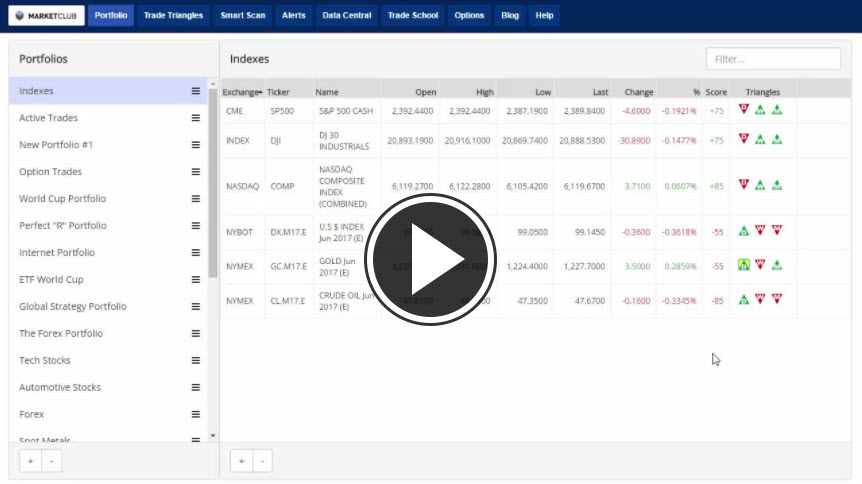Open hamburger menu for Tech Stocks portfolio
The width and height of the screenshot is (862, 484).
[x=196, y=360]
